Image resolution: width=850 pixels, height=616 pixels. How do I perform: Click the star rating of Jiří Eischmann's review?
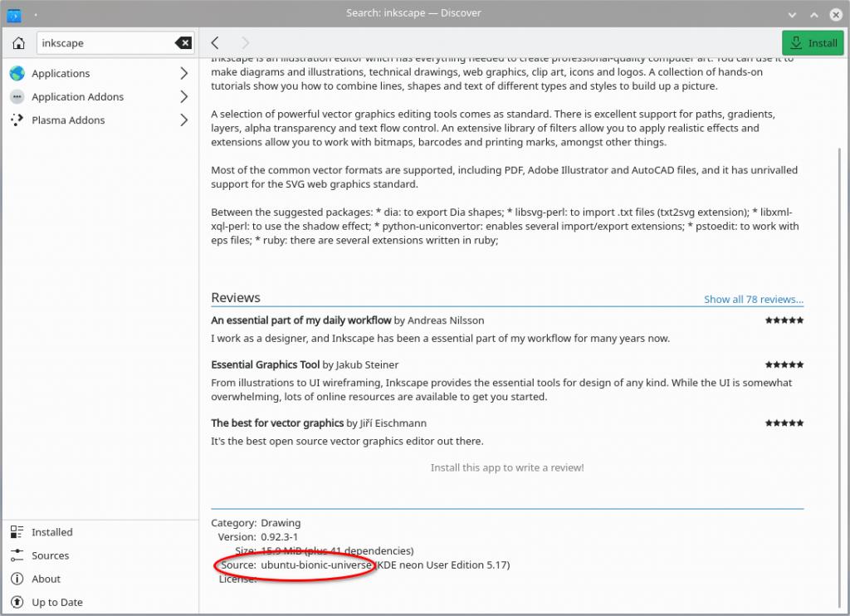pyautogui.click(x=784, y=423)
